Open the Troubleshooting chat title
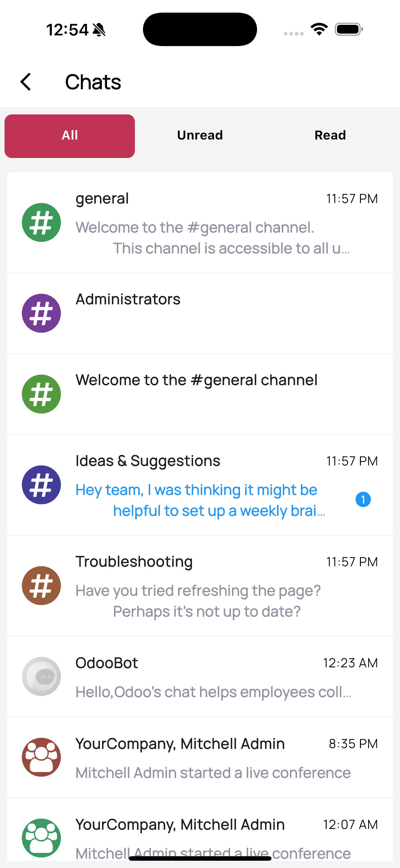The width and height of the screenshot is (400, 868). pyautogui.click(x=134, y=562)
